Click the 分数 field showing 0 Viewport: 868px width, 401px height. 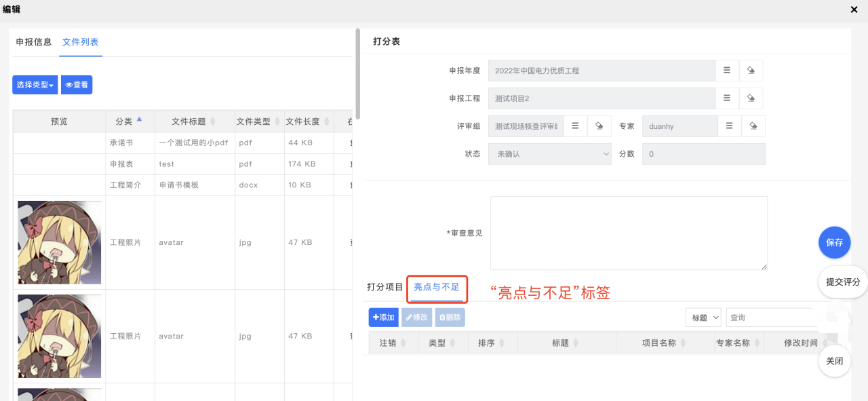point(704,154)
